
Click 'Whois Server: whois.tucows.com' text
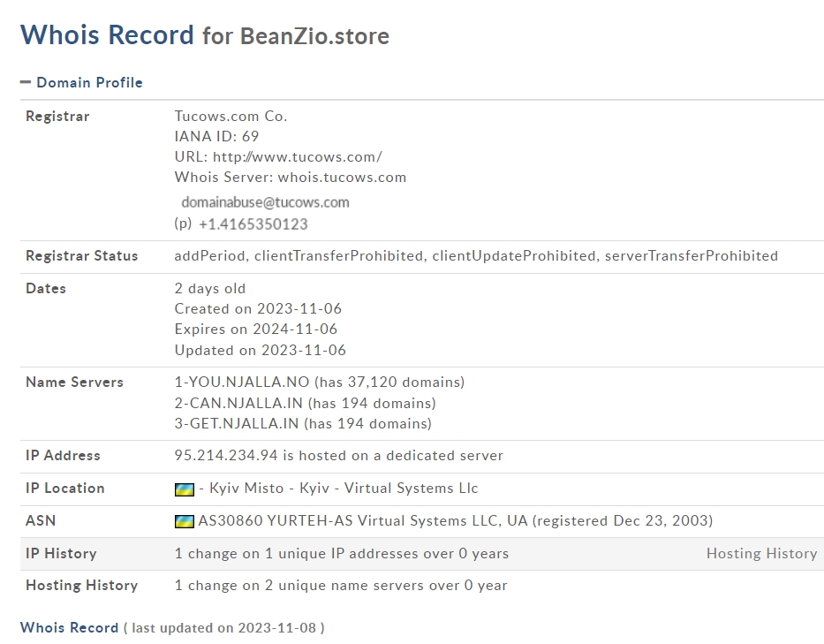[x=291, y=178]
